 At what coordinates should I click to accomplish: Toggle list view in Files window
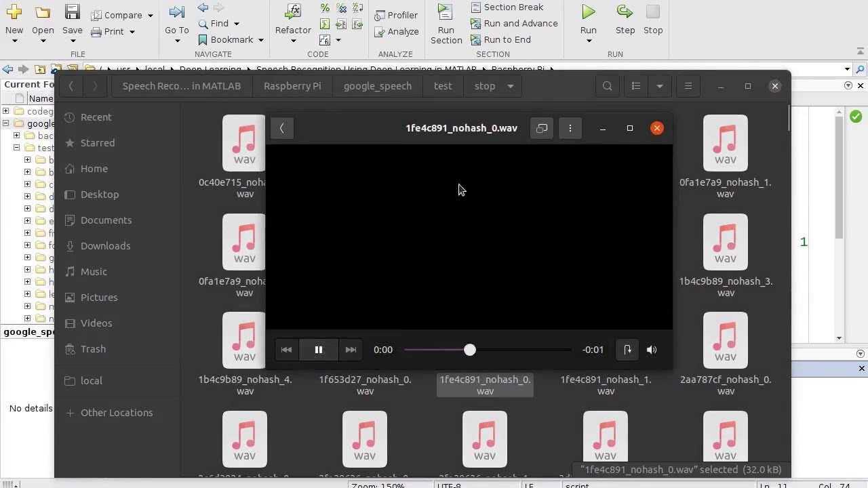click(x=636, y=86)
